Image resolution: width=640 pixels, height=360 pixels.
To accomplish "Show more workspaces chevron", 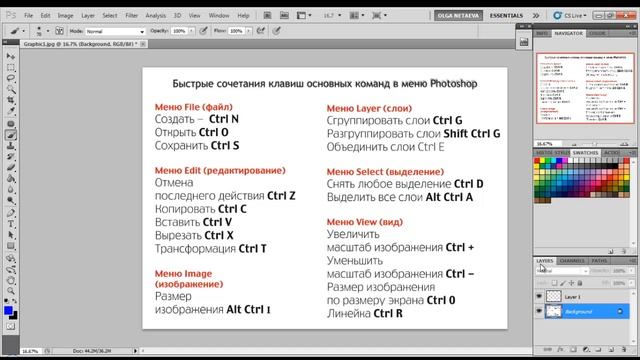I will (x=536, y=16).
